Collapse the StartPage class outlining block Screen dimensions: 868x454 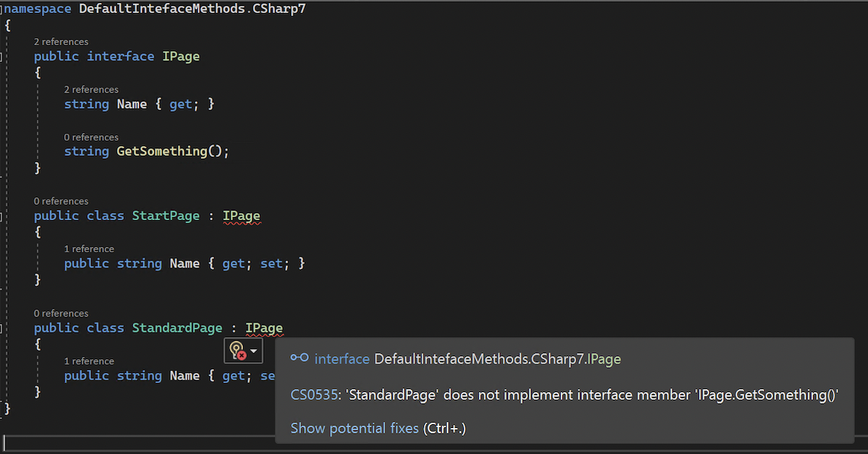coord(2,216)
